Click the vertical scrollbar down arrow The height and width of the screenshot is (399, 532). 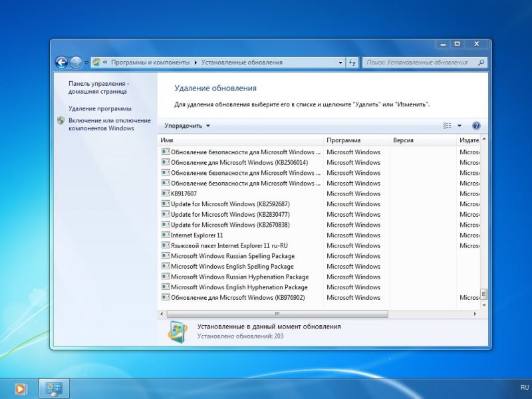[484, 305]
